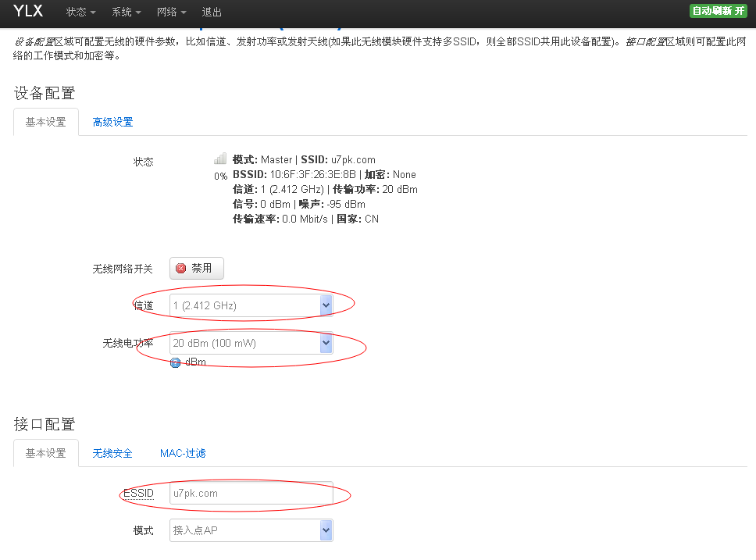Focus the ESSID input field
Screen dimensions: 756x560
tap(251, 493)
